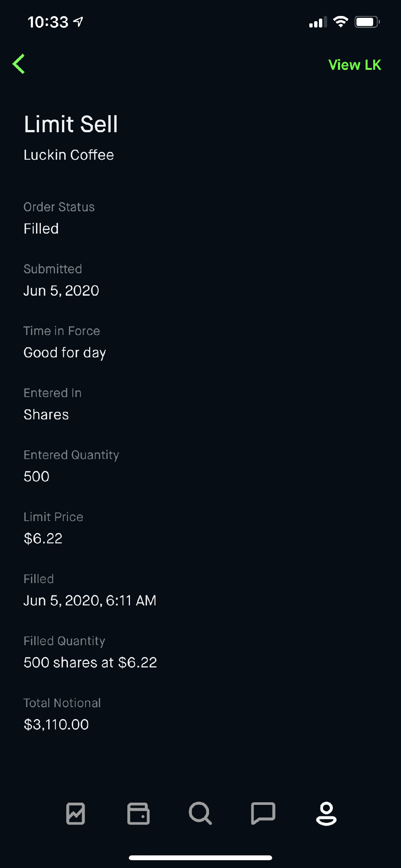Tap the location arrow beside the clock

(78, 22)
